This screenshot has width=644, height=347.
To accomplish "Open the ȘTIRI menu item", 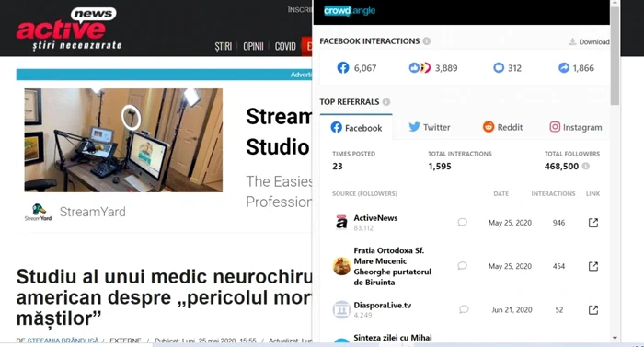I will [223, 46].
